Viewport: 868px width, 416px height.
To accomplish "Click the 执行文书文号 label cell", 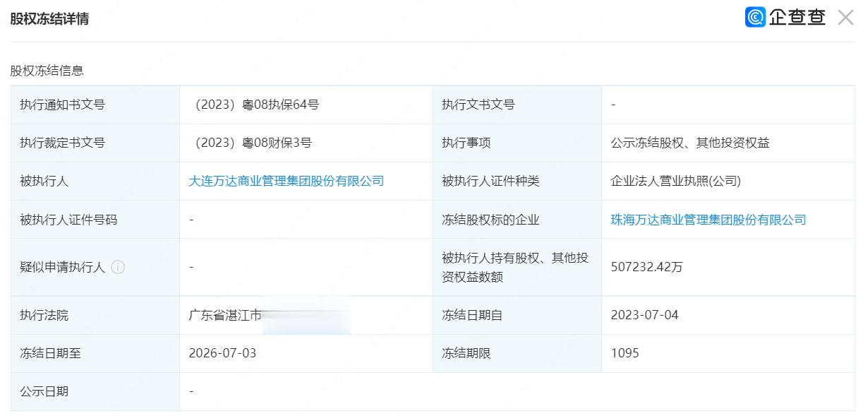I will (517, 105).
